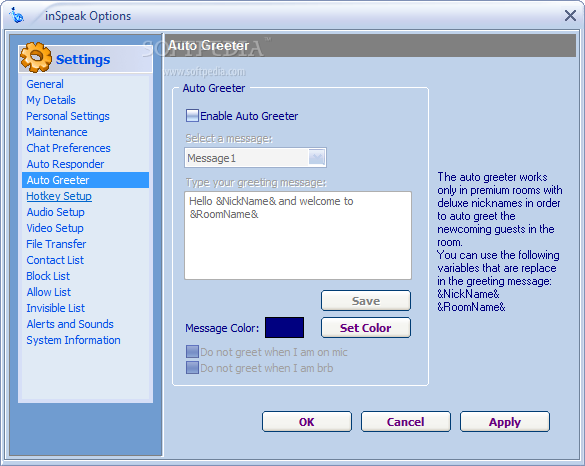Open My Details settings page
This screenshot has width=585, height=466.
(51, 100)
